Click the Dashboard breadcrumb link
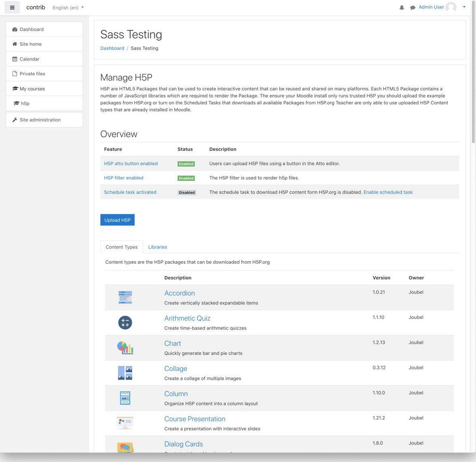The image size is (476, 462). click(x=112, y=48)
